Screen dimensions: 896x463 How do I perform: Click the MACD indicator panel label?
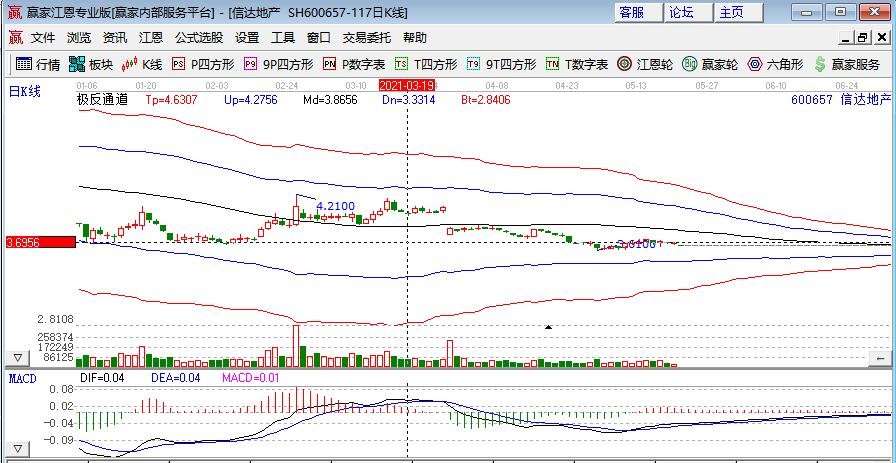pyautogui.click(x=23, y=378)
